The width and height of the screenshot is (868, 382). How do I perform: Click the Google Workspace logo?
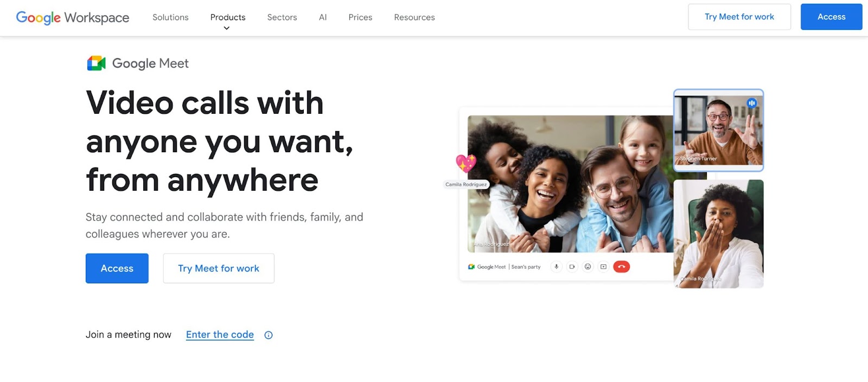[x=73, y=17]
